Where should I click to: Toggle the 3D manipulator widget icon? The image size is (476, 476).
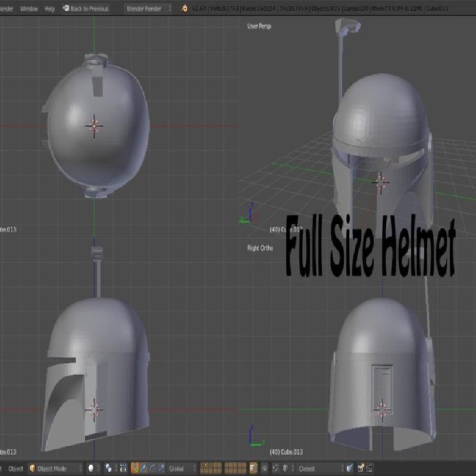135,468
